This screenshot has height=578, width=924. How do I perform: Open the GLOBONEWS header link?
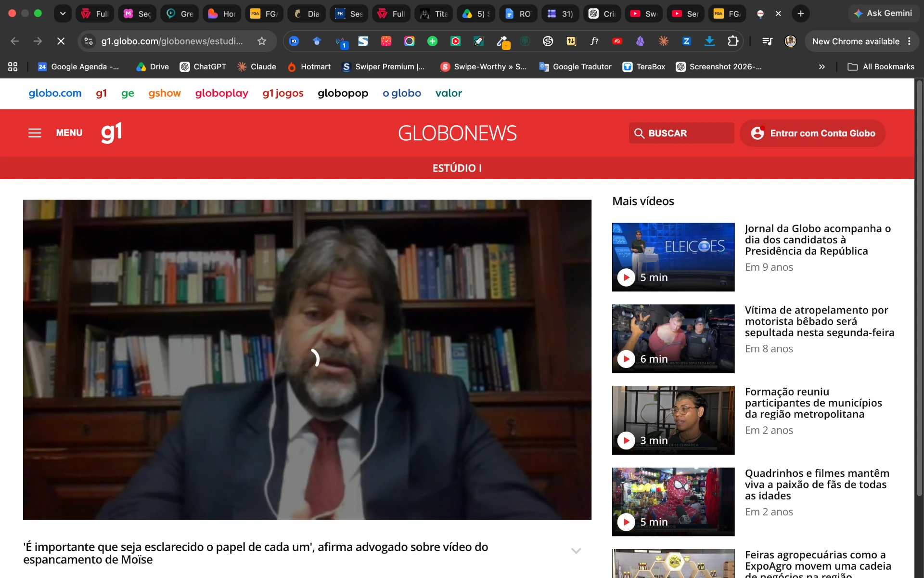(457, 133)
